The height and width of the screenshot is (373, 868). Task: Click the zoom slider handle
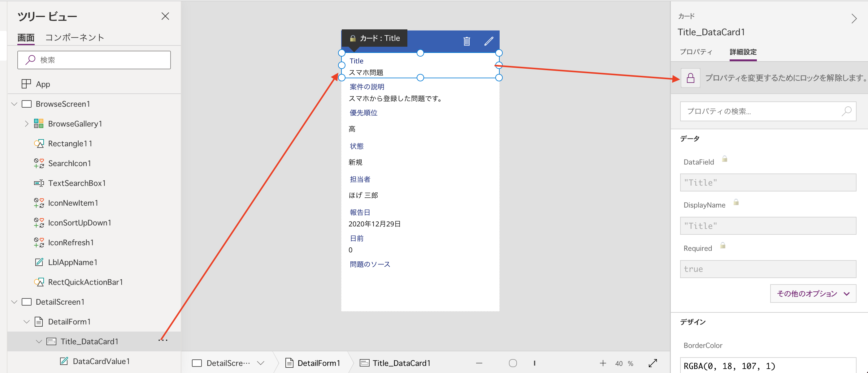[x=513, y=363]
